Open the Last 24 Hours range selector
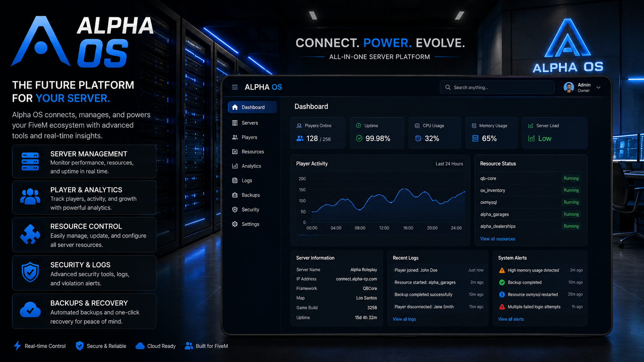Image resolution: width=644 pixels, height=362 pixels. pos(449,164)
